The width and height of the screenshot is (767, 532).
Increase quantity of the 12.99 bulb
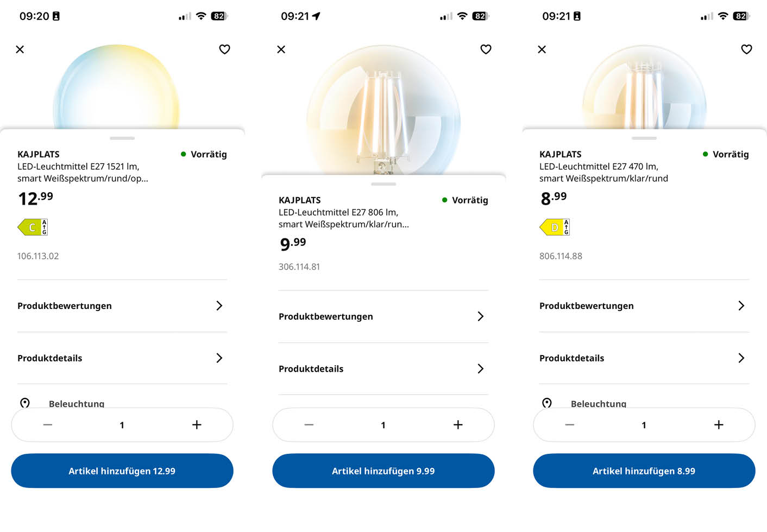point(197,425)
